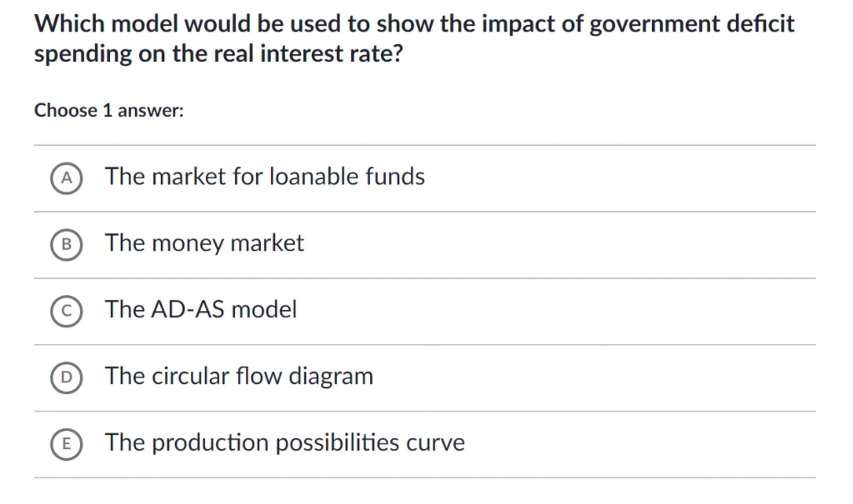This screenshot has height=504, width=853.
Task: Click the answer text "The AD-AS model"
Action: tap(201, 309)
